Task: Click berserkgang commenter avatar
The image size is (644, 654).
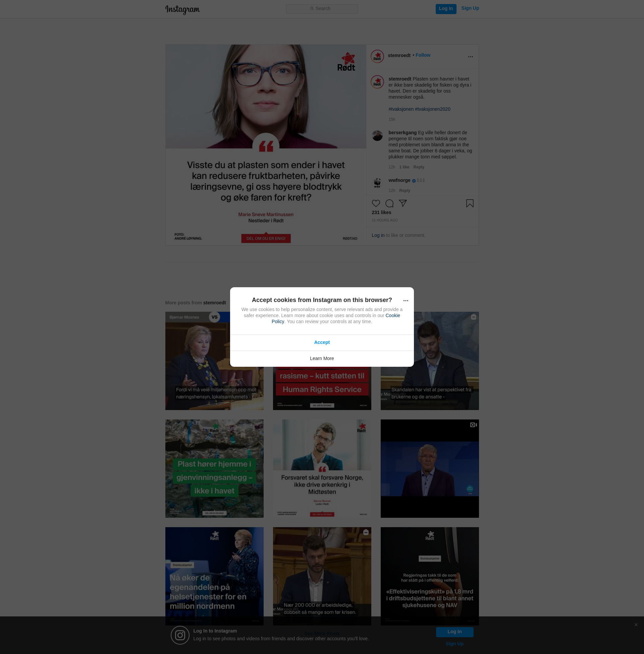Action: point(377,136)
